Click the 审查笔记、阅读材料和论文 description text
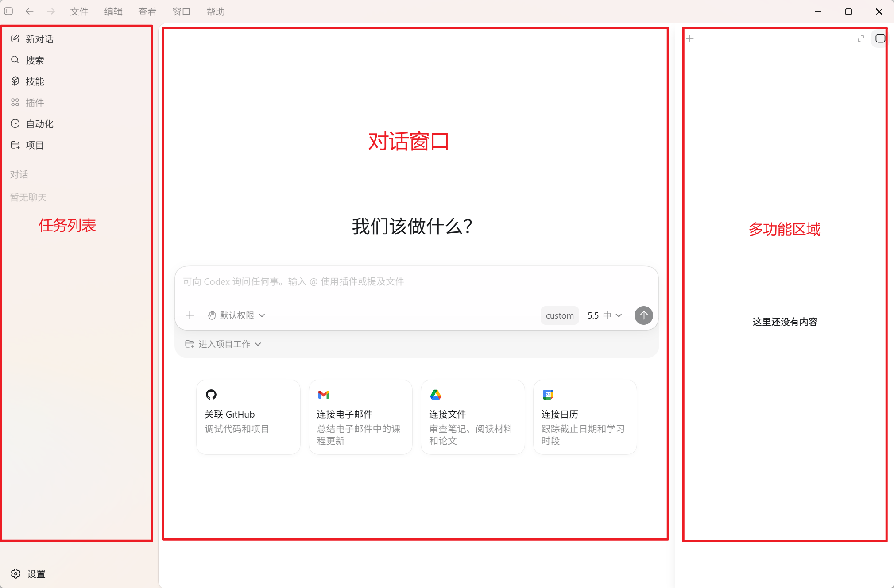The height and width of the screenshot is (588, 894). (x=471, y=435)
